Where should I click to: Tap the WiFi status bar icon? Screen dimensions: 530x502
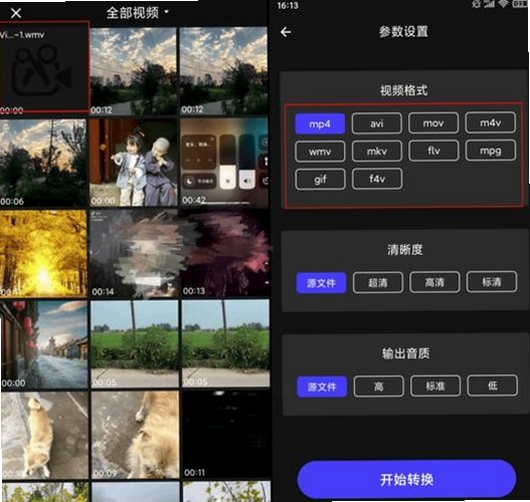503,4
